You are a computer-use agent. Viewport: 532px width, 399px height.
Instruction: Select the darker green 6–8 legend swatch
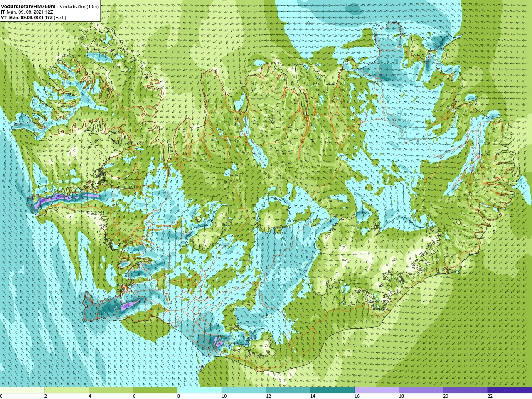[x=155, y=390]
